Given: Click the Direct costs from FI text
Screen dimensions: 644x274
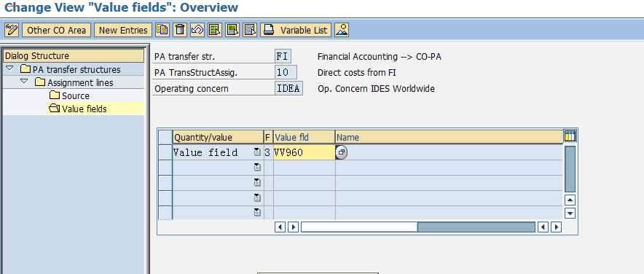Looking at the screenshot, I should click(x=357, y=73).
